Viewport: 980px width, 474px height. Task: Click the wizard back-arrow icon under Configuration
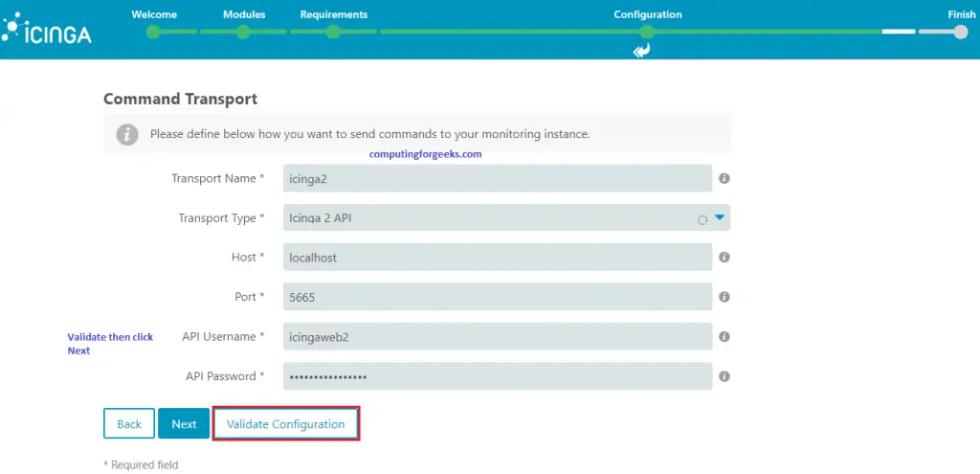coord(641,50)
